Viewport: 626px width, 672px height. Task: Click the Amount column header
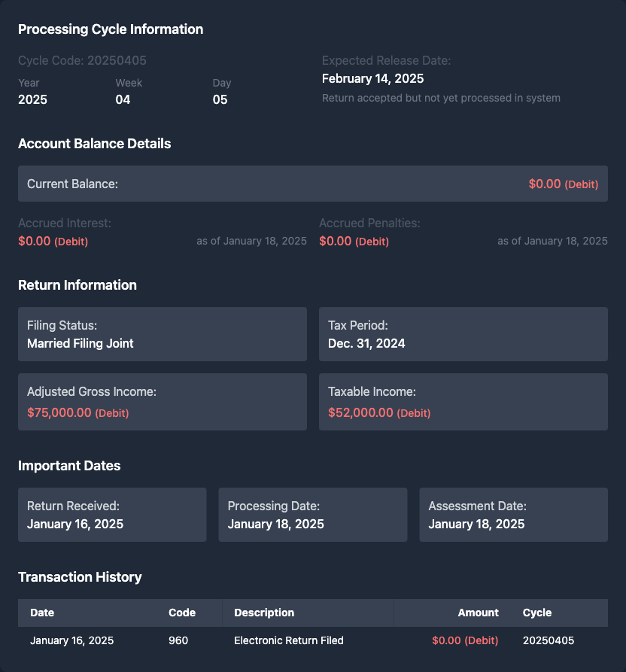tap(478, 613)
